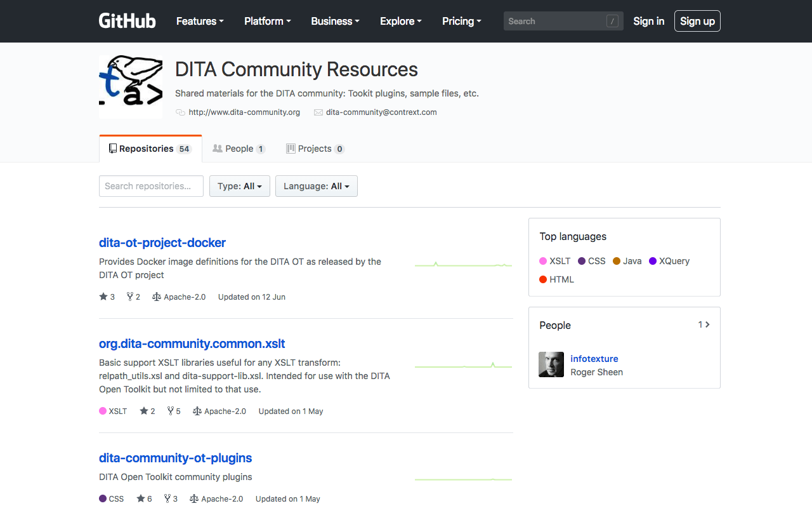Open the Platform dropdown menu
The width and height of the screenshot is (812, 508).
(x=268, y=21)
